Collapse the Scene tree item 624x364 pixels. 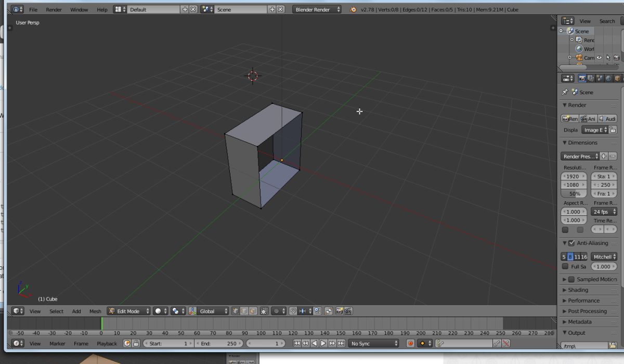coord(561,31)
